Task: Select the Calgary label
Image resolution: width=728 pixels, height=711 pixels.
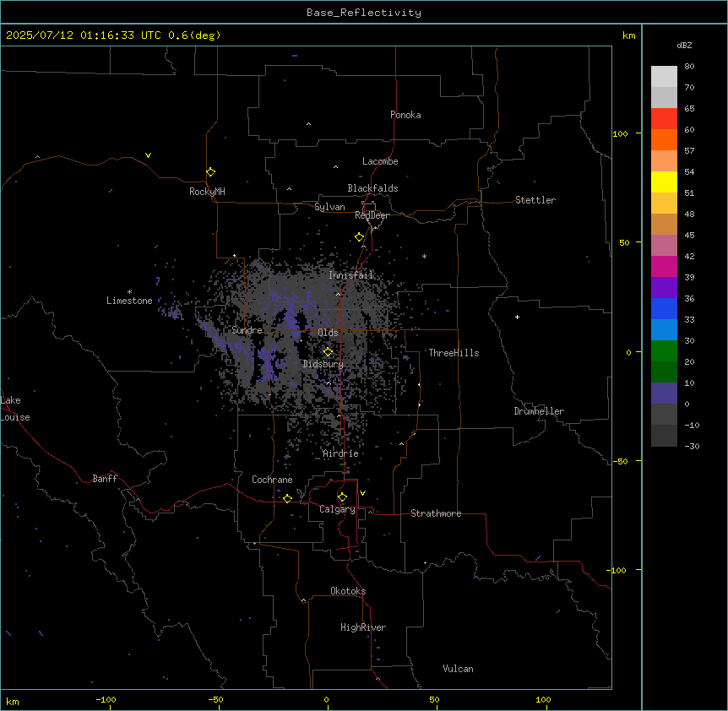Action: pyautogui.click(x=337, y=509)
